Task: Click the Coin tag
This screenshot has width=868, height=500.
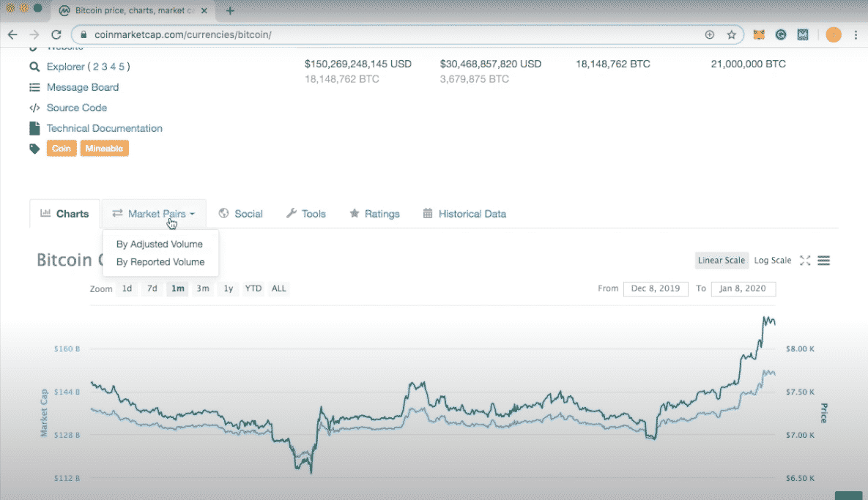Action: click(62, 148)
